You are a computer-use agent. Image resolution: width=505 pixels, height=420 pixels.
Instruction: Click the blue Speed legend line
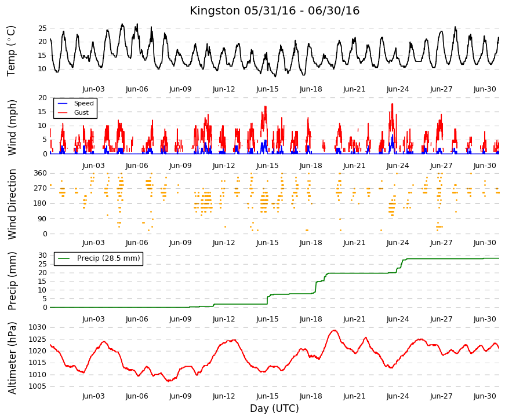pyautogui.click(x=63, y=103)
